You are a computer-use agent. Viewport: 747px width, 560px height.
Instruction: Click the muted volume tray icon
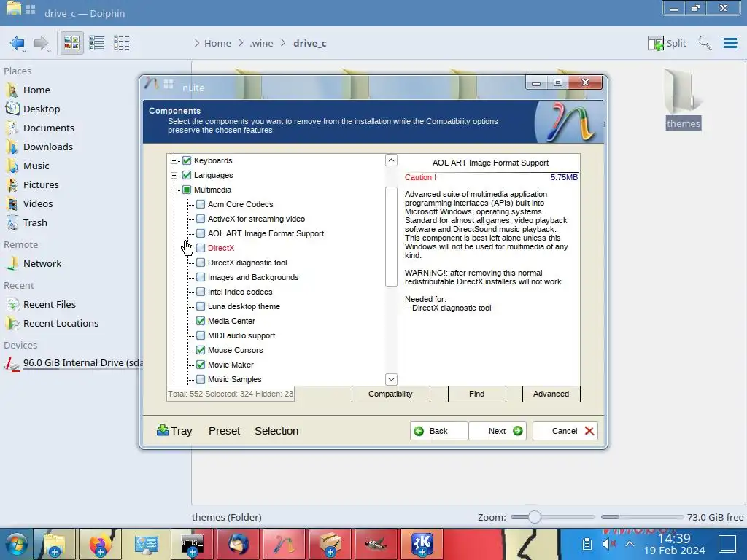click(x=608, y=544)
